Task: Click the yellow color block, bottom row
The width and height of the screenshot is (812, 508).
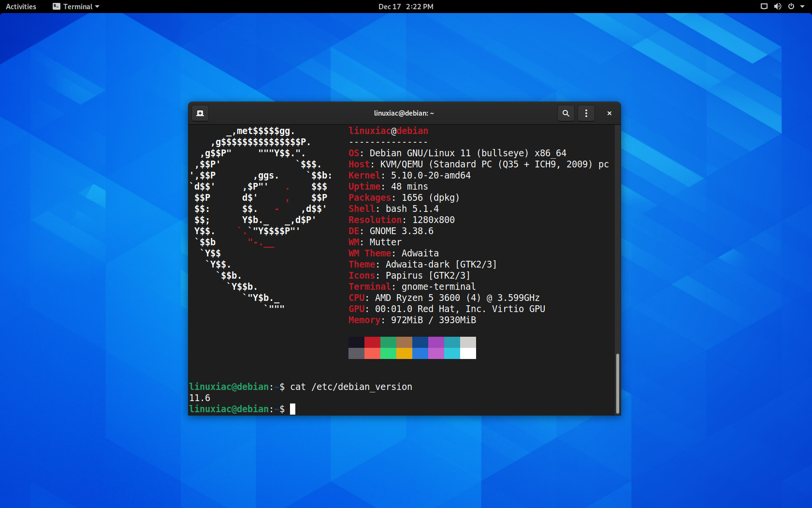Action: point(404,353)
